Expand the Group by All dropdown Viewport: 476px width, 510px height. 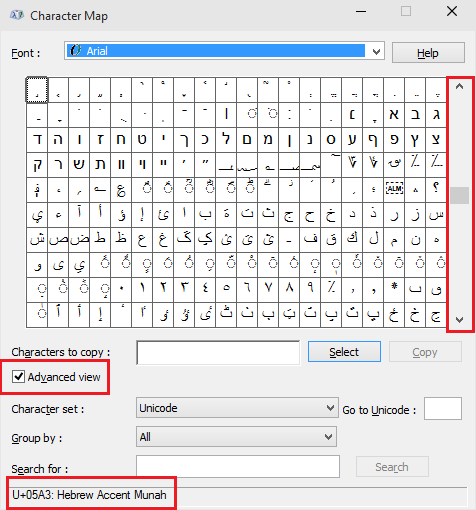click(236, 436)
